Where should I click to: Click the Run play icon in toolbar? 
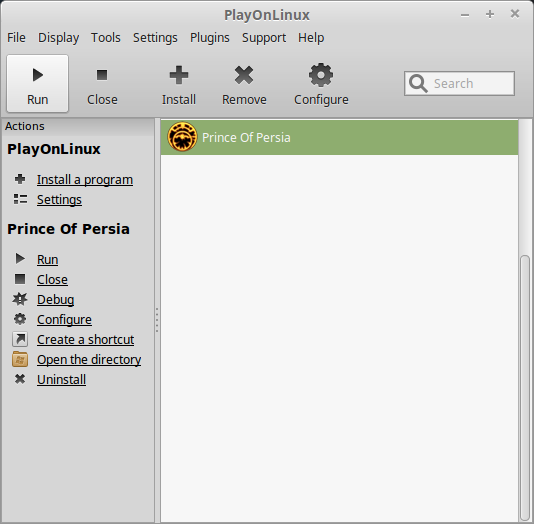coord(37,75)
